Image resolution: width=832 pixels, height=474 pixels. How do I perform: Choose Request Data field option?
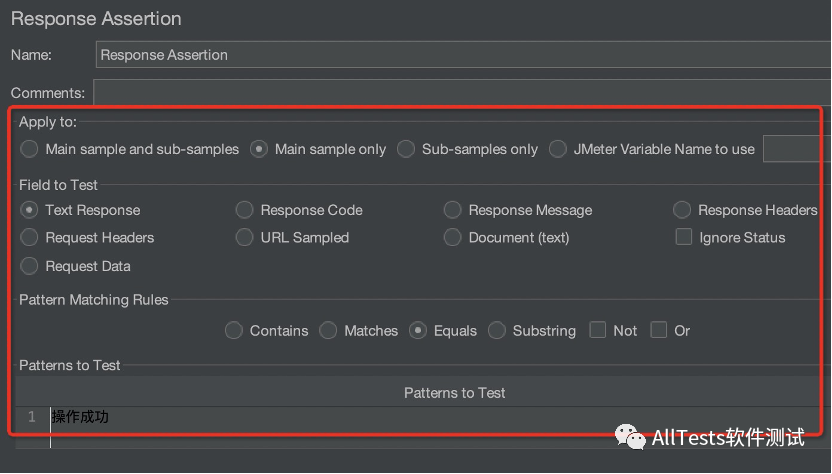[x=30, y=266]
